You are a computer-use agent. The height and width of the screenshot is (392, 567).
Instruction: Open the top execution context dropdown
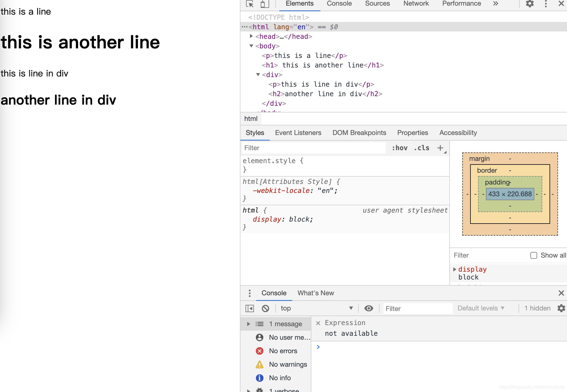point(317,308)
